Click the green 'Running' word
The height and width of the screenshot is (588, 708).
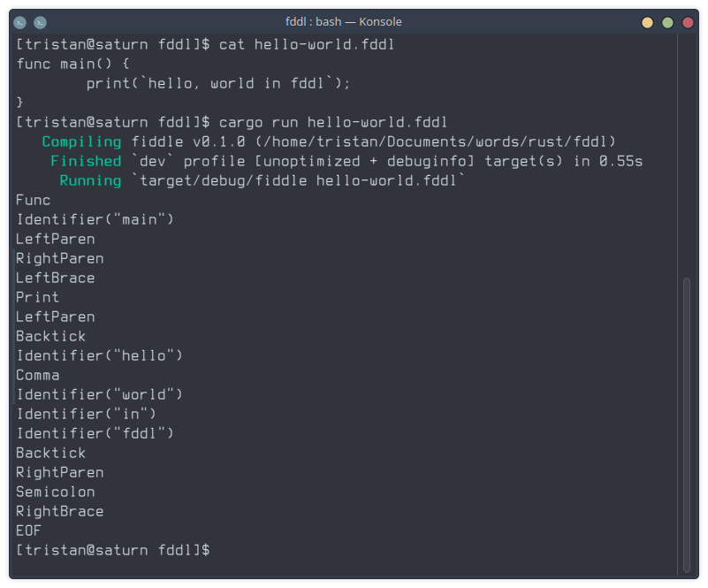coord(90,180)
